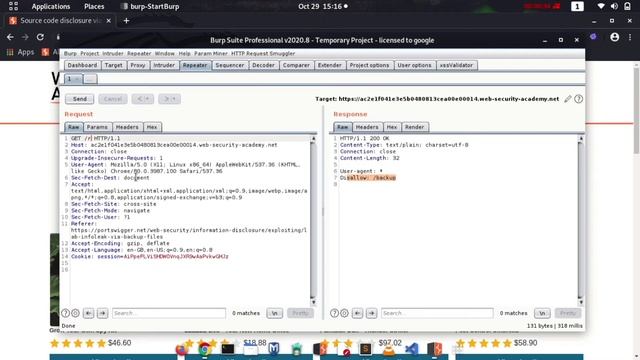The image size is (640, 360).
Task: Click the browser back arrow
Action: coord(10,37)
